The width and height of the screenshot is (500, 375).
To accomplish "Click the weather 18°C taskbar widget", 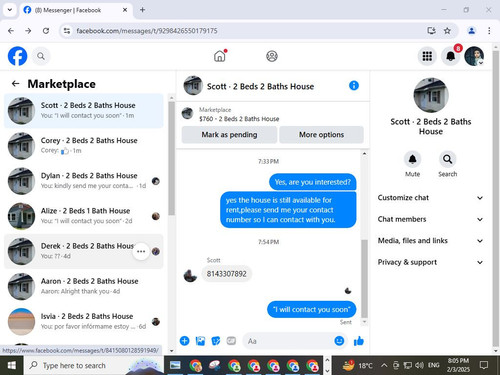I will click(357, 365).
